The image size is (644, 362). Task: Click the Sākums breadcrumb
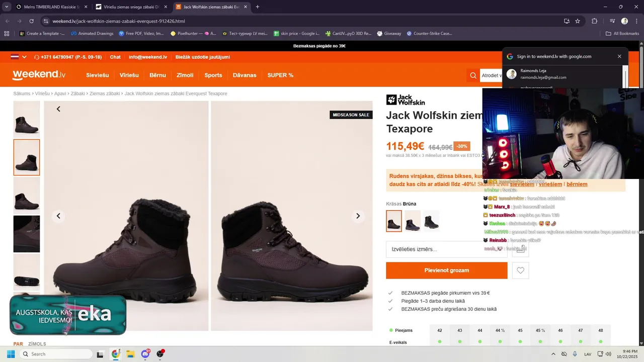[22, 94]
